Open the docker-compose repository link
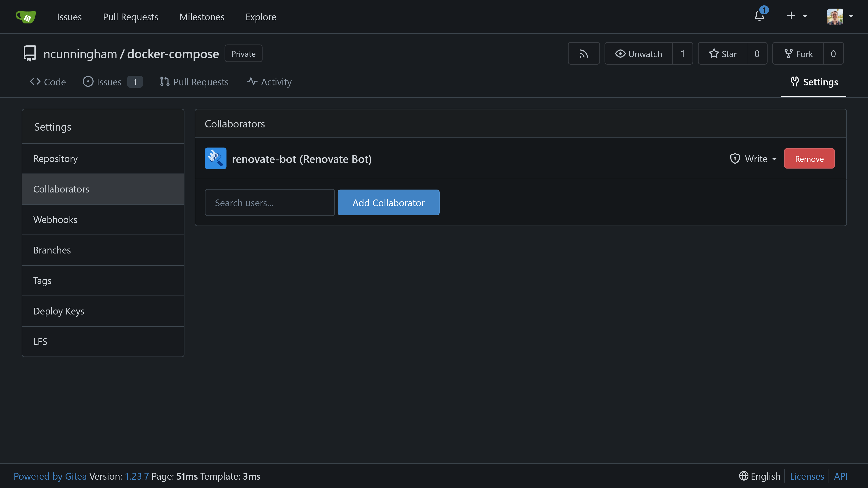The height and width of the screenshot is (488, 868). click(x=173, y=54)
